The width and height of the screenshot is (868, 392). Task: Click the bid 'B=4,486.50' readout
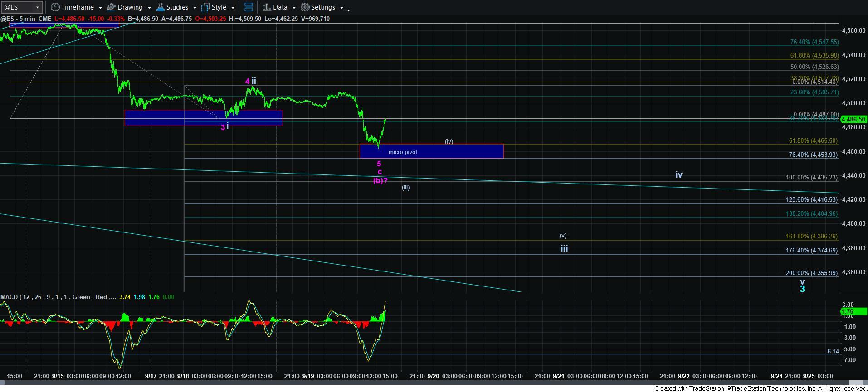click(x=143, y=19)
